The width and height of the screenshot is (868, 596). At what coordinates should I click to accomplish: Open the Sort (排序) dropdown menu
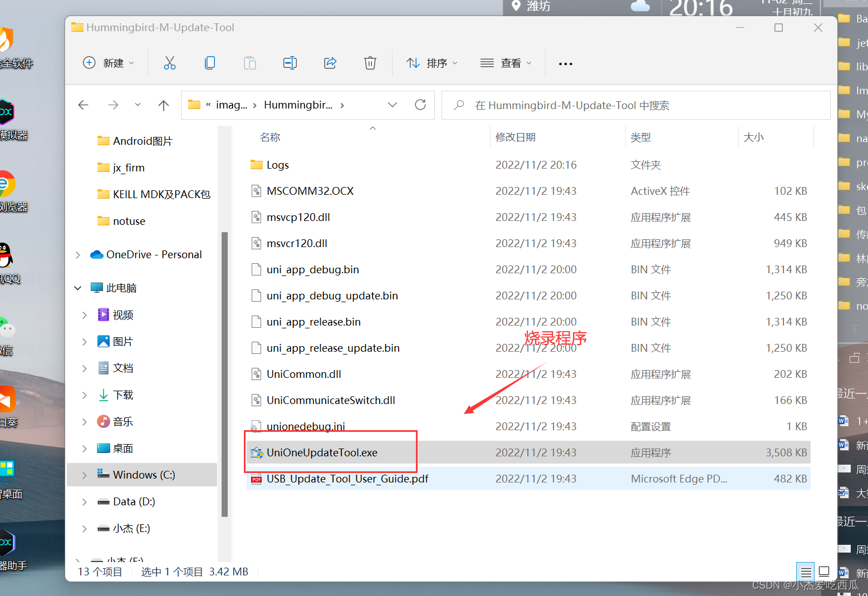click(432, 63)
